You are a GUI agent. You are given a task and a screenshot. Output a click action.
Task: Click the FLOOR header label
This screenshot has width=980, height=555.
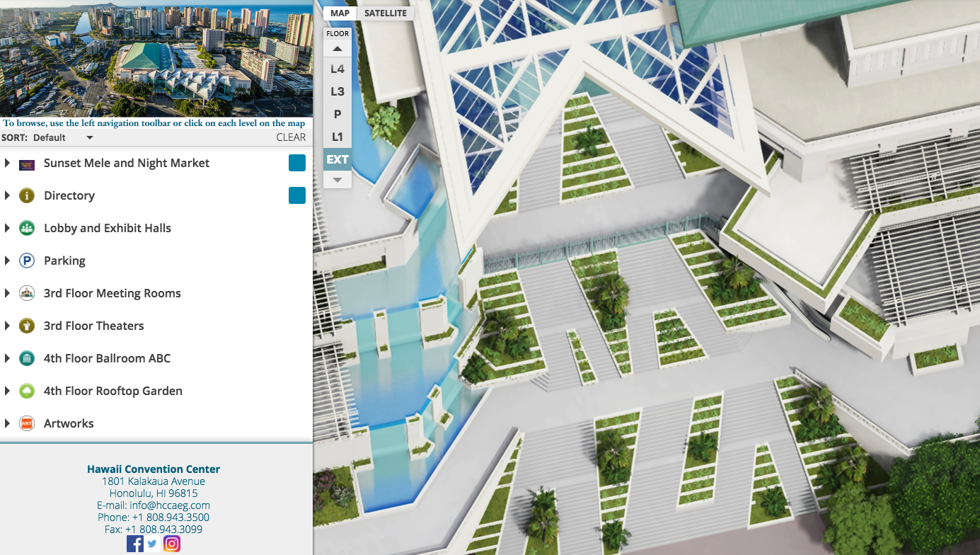coord(338,34)
